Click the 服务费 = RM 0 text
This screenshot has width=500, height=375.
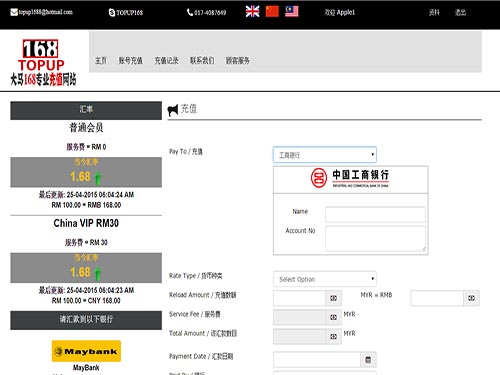click(86, 147)
